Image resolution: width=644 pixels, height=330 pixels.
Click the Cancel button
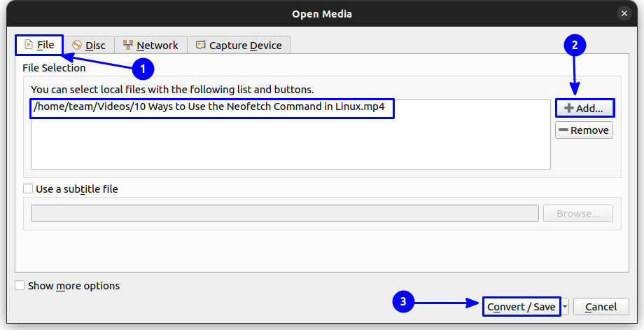(601, 306)
